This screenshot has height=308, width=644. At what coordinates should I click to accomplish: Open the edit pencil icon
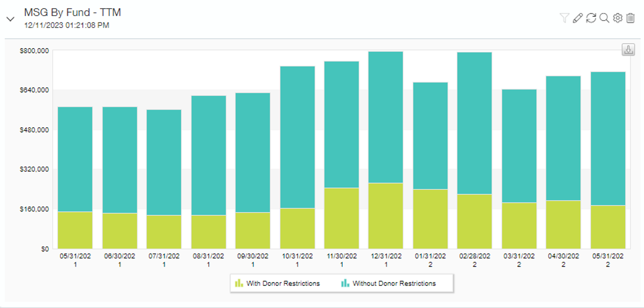click(578, 18)
